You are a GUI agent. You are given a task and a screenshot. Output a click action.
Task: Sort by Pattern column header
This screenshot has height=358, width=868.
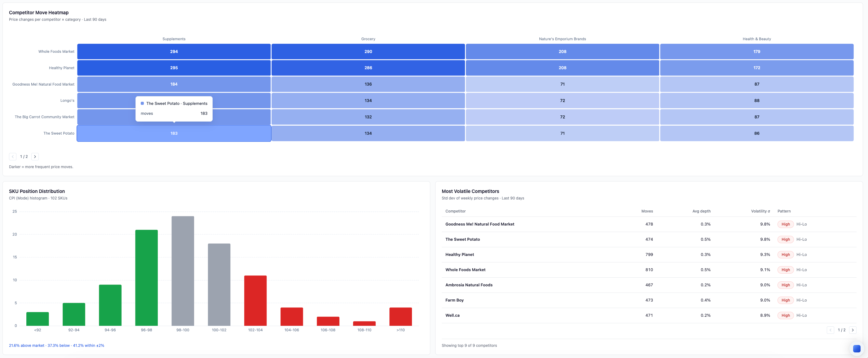pos(784,211)
